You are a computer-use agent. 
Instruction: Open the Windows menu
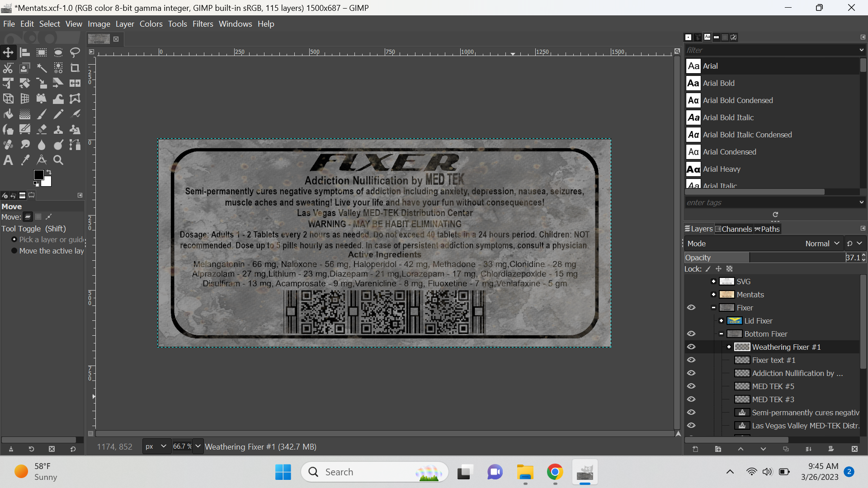coord(235,24)
